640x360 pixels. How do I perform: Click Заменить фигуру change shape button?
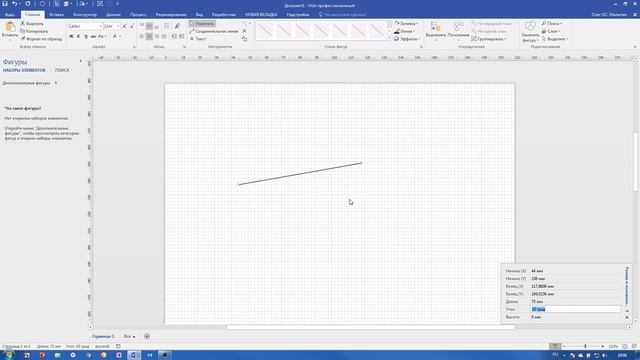530,31
